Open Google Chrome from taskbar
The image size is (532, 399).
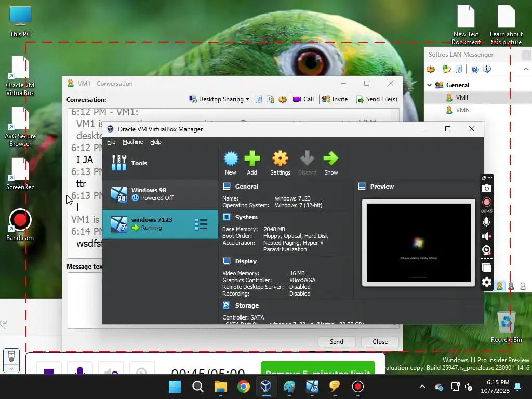pos(244,387)
